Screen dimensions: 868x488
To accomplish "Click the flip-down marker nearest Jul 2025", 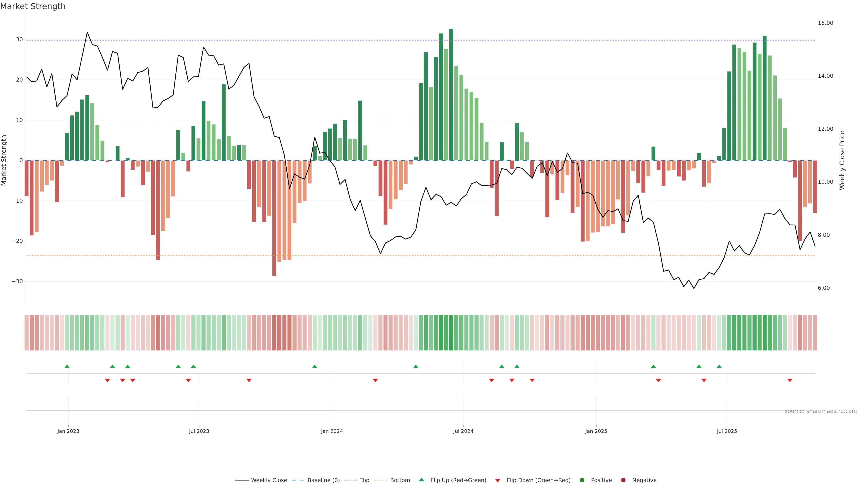I will point(704,380).
